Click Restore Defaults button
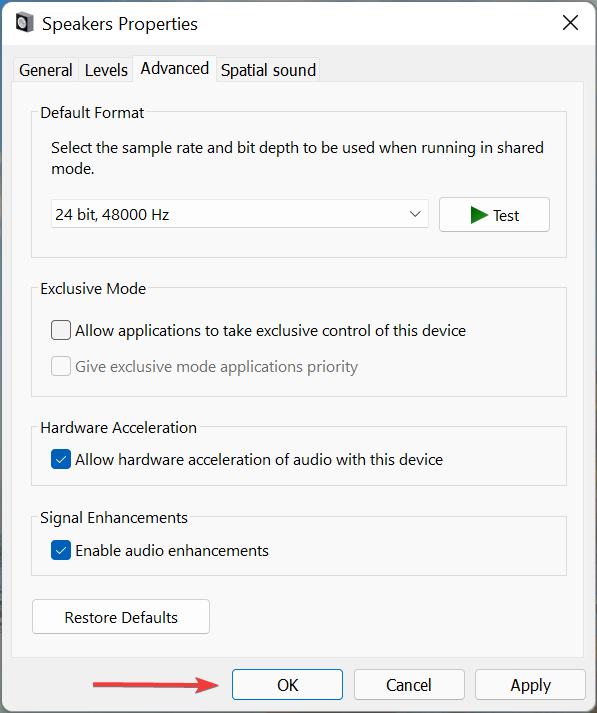The height and width of the screenshot is (713, 597). point(121,617)
